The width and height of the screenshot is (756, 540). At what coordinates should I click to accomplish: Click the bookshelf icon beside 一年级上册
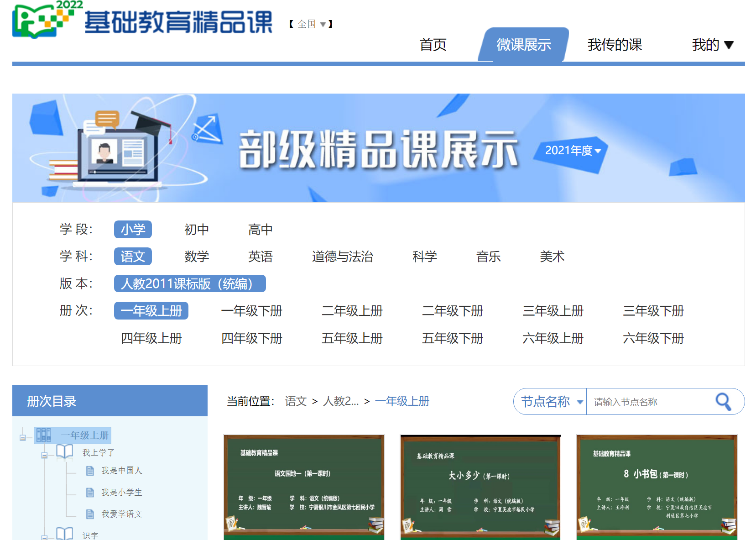point(43,435)
